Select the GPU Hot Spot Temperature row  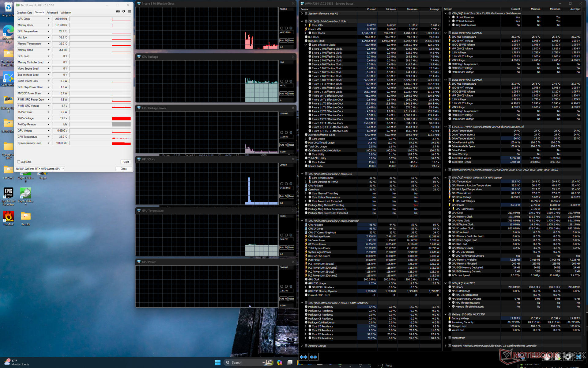[514, 189]
